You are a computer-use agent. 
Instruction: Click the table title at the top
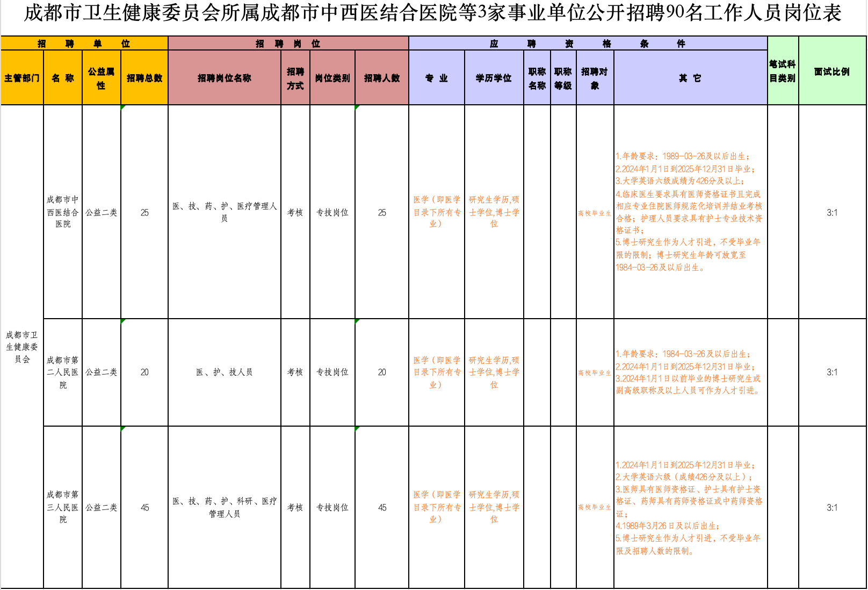pos(433,13)
